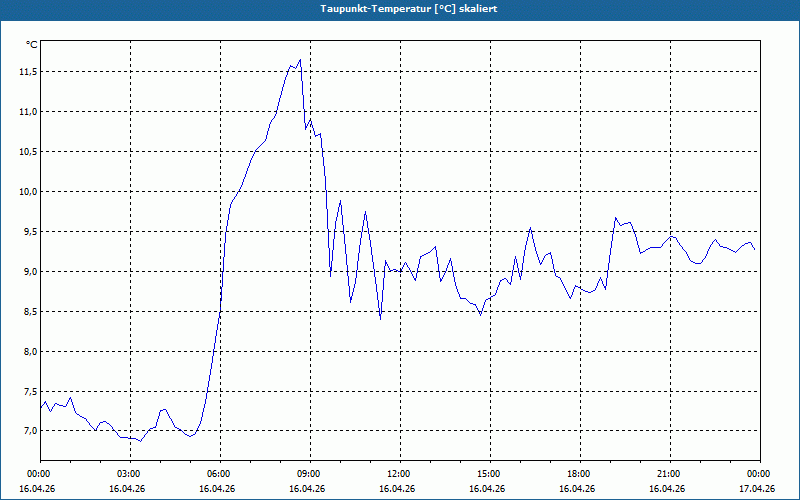Click the 8,5 y-axis label
Screen dimensions: 800x500
click(x=30, y=312)
